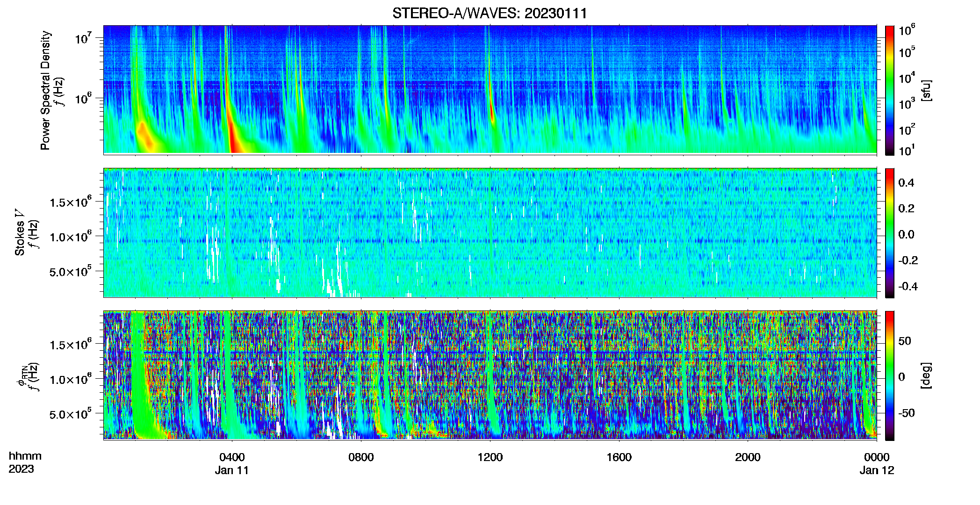Click the top panel's upper frequency tick label
The image size is (980, 505).
pyautogui.click(x=82, y=38)
